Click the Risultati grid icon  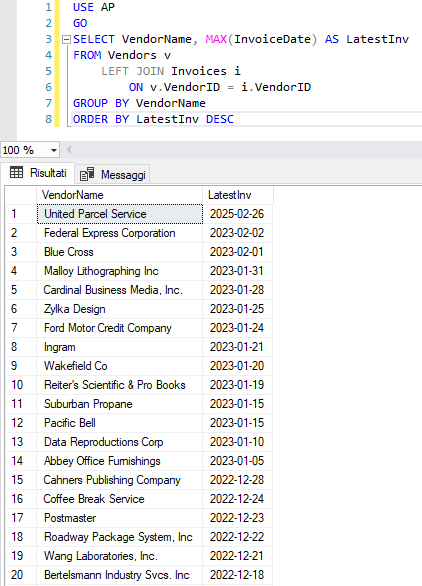[16, 173]
